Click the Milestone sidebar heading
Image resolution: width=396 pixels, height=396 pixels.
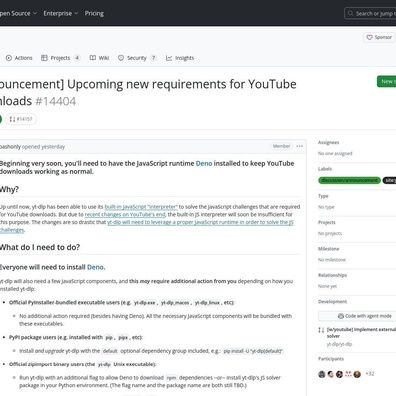(328, 249)
